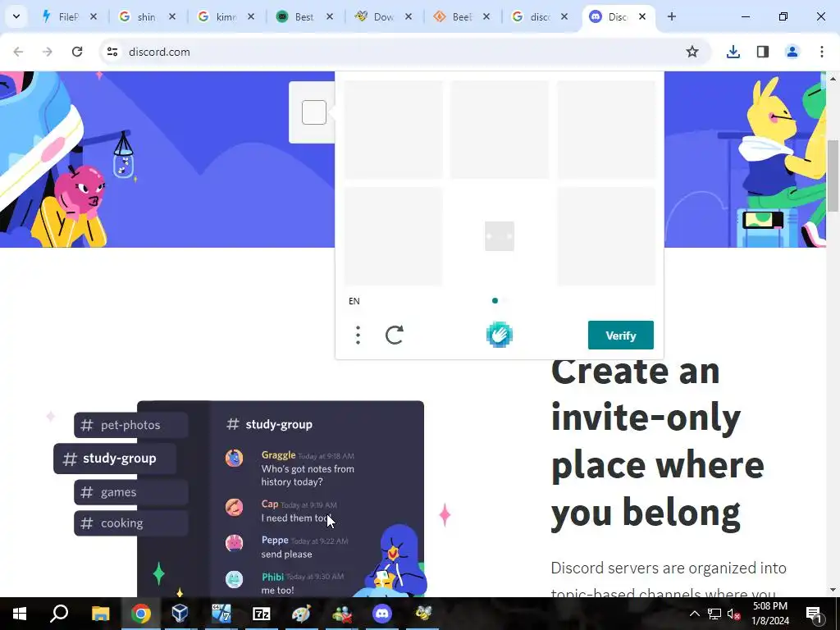Change captcha language from EN

click(x=354, y=301)
